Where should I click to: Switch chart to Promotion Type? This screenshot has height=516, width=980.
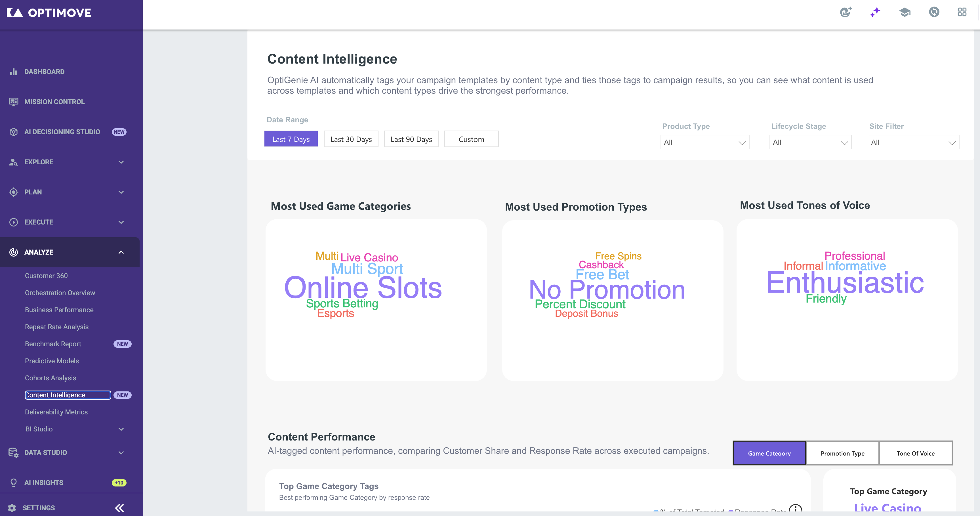(842, 453)
